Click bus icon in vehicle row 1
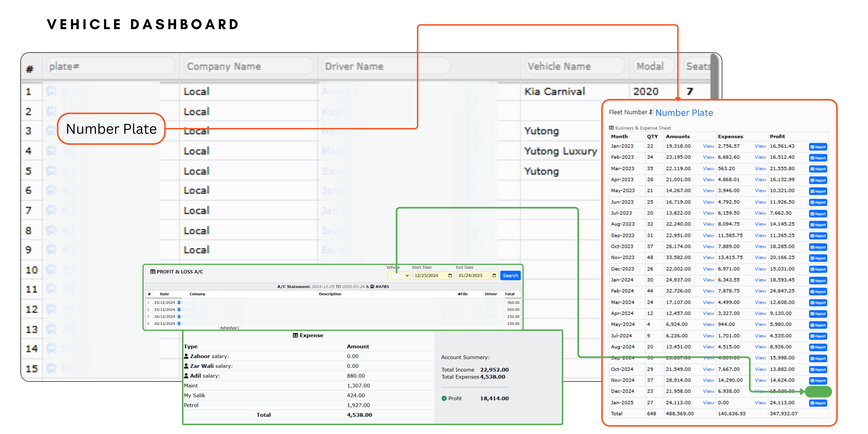 click(x=51, y=91)
